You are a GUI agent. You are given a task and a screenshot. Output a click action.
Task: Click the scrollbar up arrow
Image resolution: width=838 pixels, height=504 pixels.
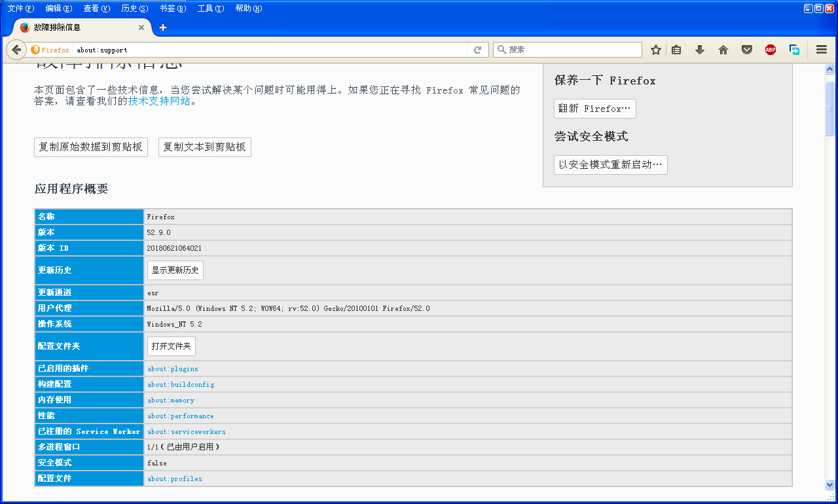click(830, 69)
